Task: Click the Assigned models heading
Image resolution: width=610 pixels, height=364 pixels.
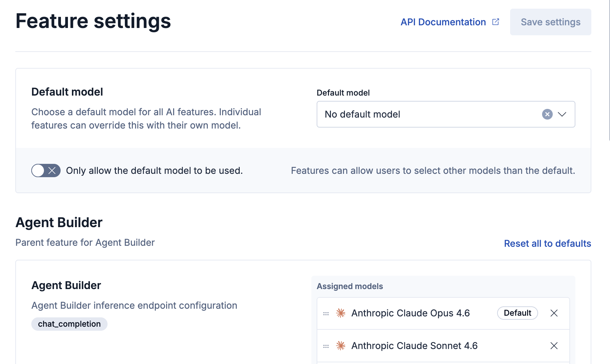Action: (x=350, y=286)
